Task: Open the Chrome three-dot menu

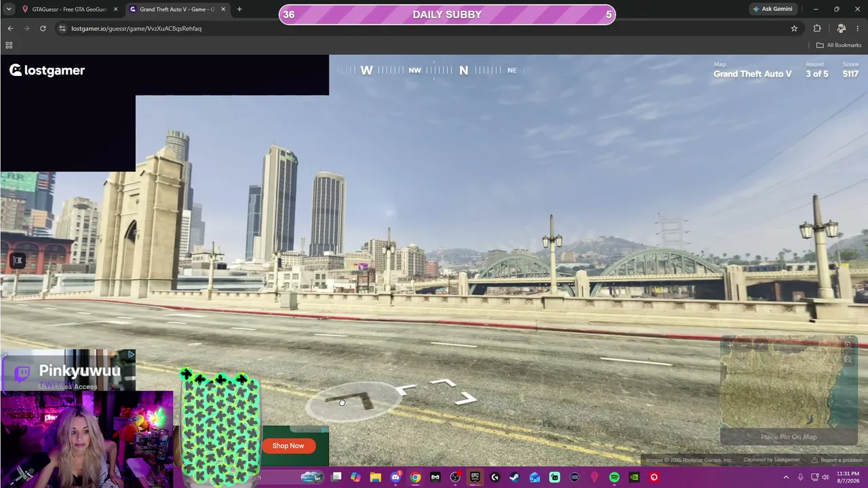Action: click(x=859, y=28)
